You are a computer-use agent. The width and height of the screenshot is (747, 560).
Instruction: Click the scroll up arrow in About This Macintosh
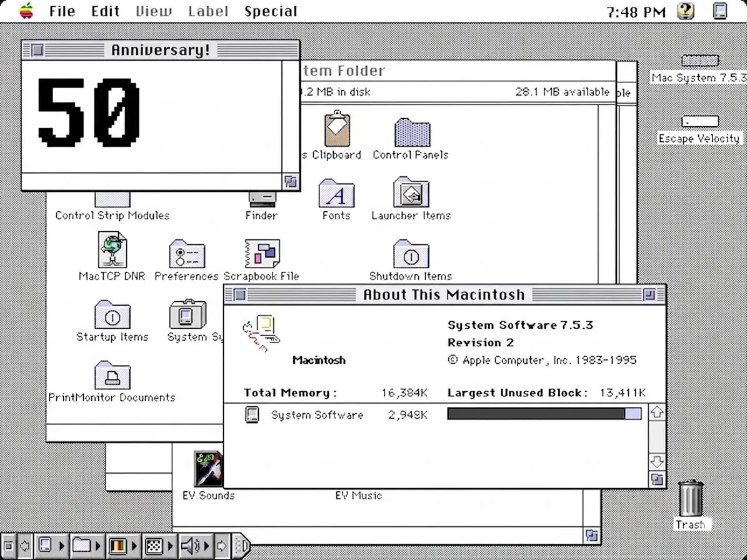click(x=657, y=413)
